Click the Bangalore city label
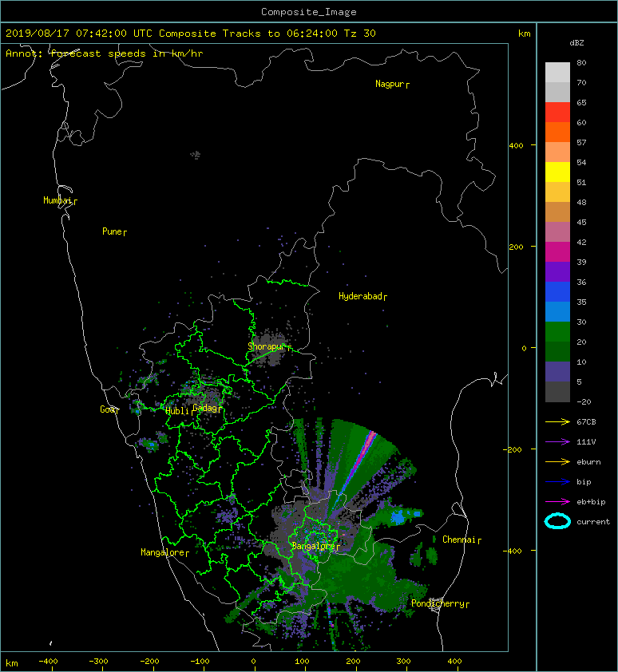618x672 pixels. tap(313, 546)
